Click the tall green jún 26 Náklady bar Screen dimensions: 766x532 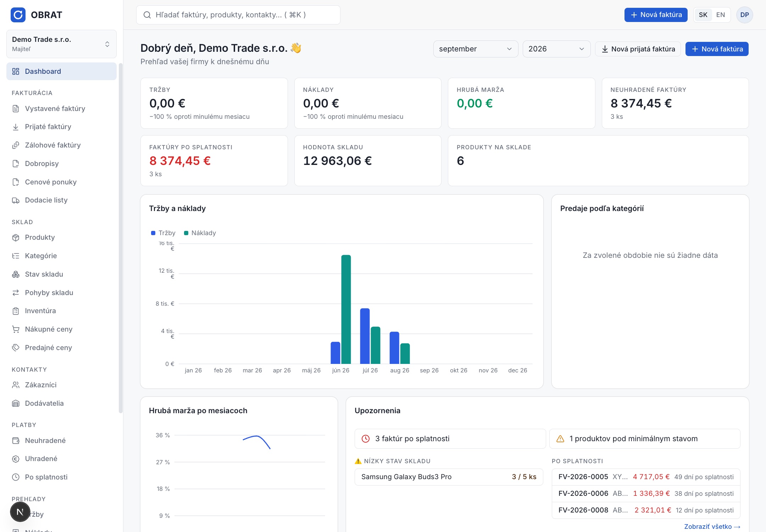[x=346, y=309]
